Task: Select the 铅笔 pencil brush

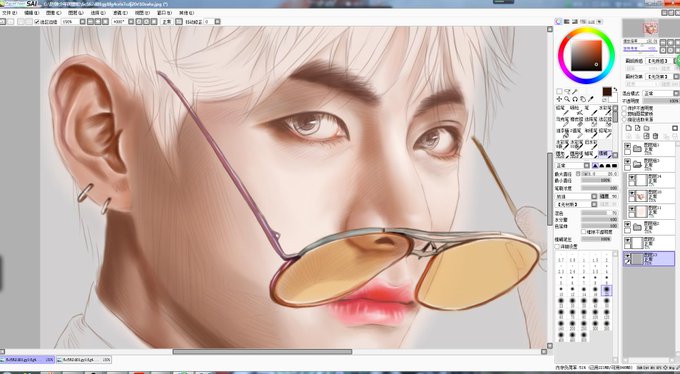Action: pyautogui.click(x=561, y=111)
